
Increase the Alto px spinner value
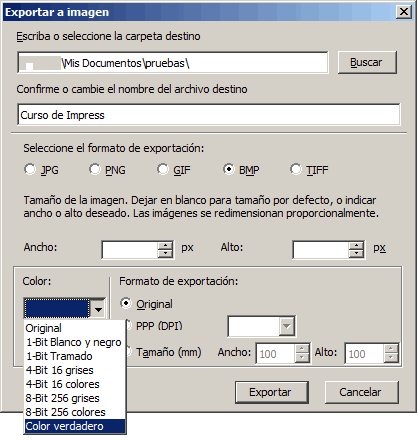356,245
